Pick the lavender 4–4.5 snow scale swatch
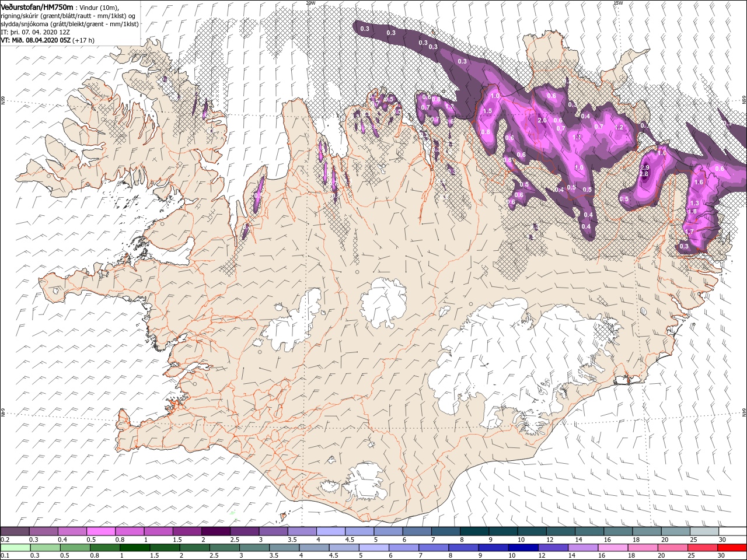This screenshot has height=560, width=747. coord(330,531)
